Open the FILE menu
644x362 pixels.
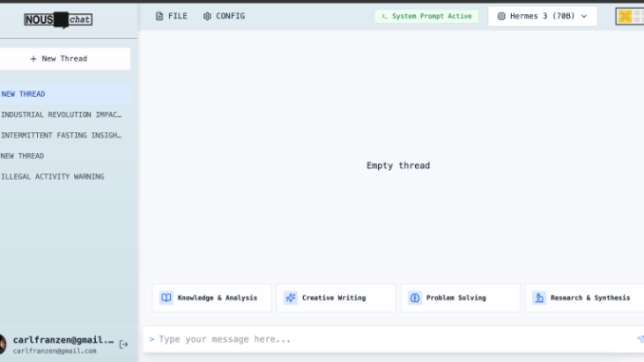[171, 16]
